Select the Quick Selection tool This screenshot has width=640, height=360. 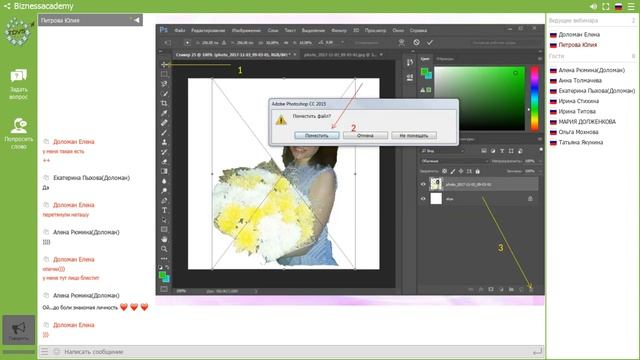[164, 94]
